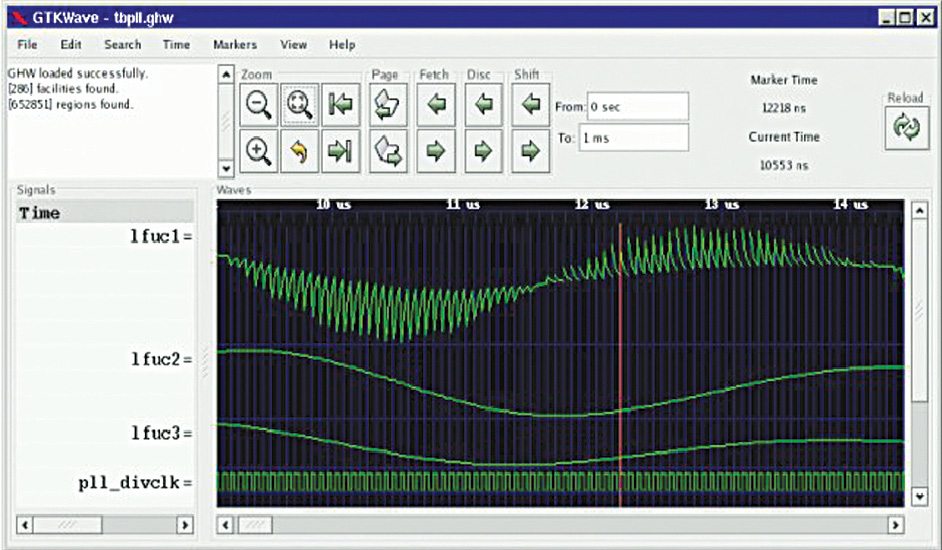Undo last zoom with yellow arrow

pos(298,151)
